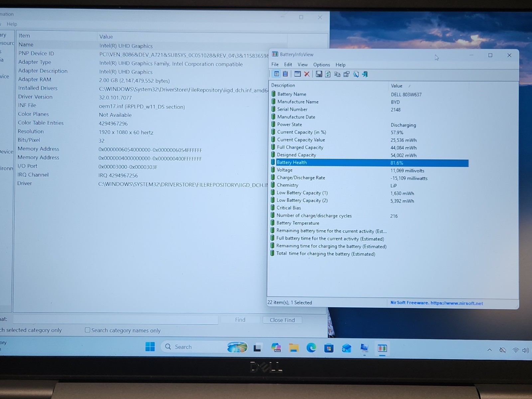Launch Microsoft 365 Copilot from taskbar
This screenshot has height=399, width=532.
pos(276,347)
